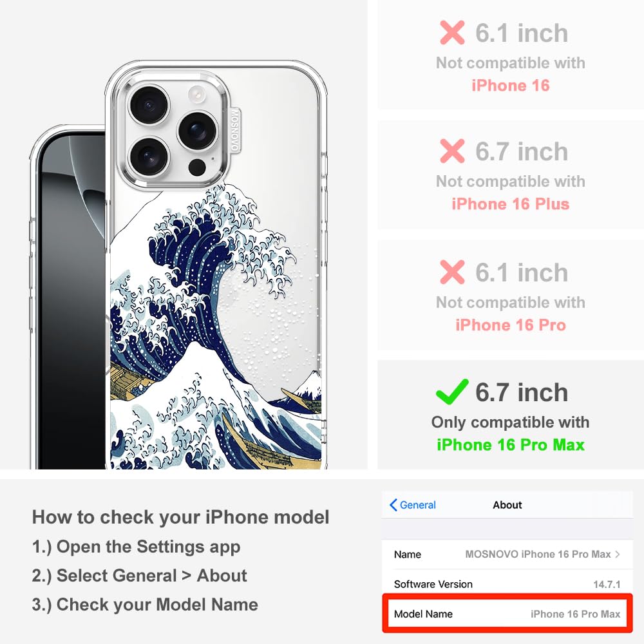Viewport: 644px width, 644px height.
Task: Click the 'How to check your iPhone model' heading
Action: click(181, 517)
